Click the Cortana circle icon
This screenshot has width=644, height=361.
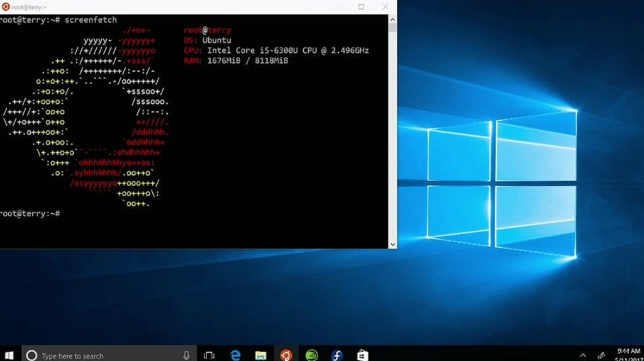tap(31, 355)
